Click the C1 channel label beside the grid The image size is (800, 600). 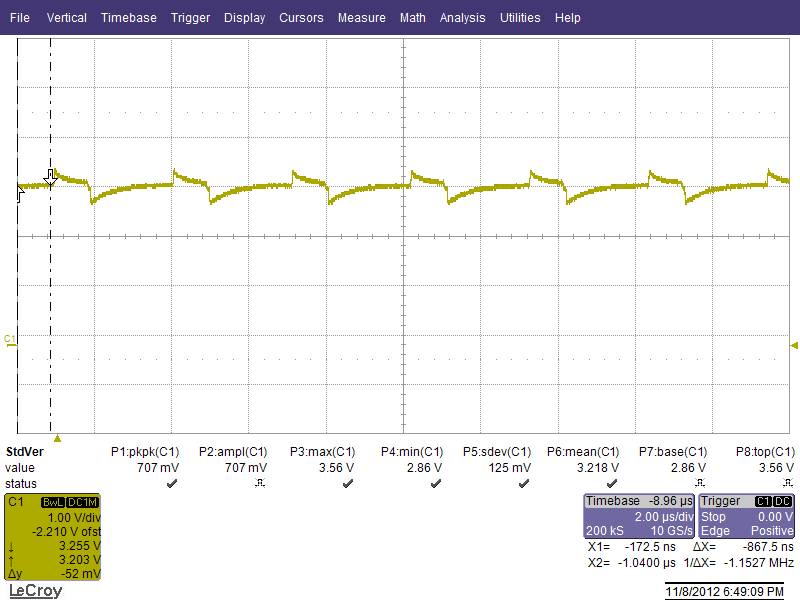pos(8,338)
